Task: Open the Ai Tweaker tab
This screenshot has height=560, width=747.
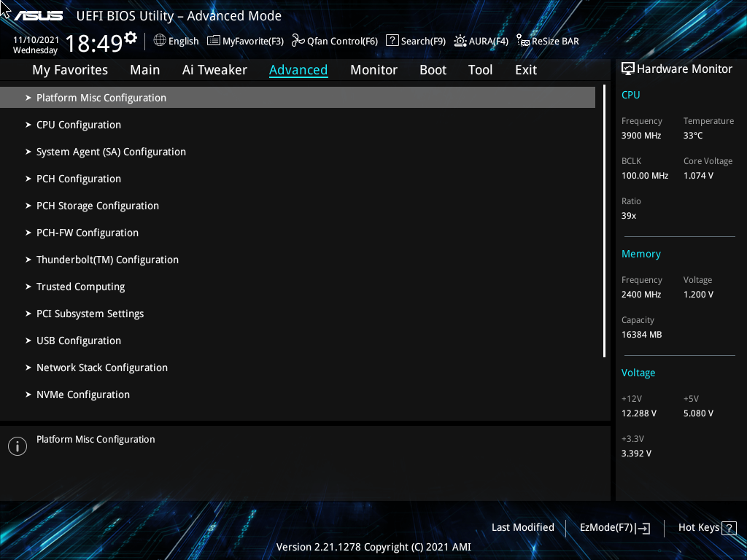Action: (x=214, y=70)
